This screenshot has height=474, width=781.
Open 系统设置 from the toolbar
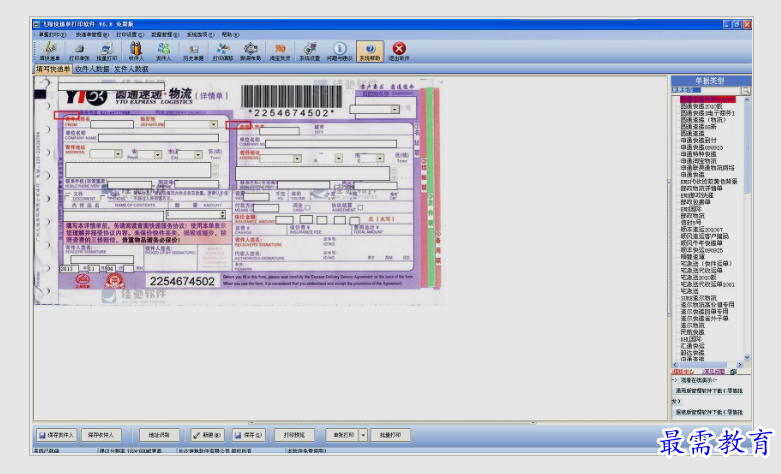[x=309, y=51]
